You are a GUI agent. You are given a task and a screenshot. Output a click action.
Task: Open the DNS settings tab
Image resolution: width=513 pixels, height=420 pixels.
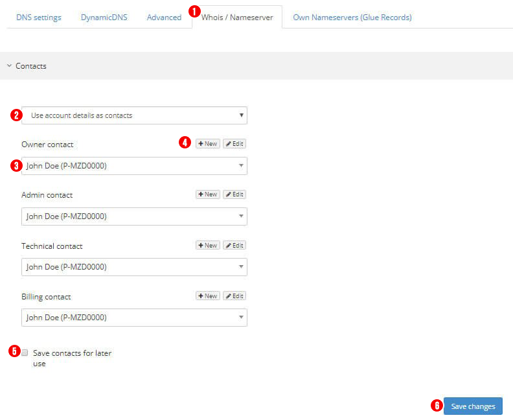pos(39,17)
